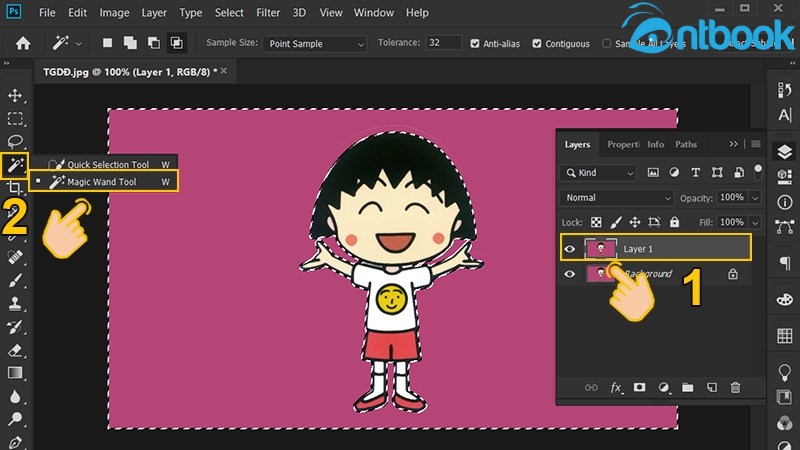Viewport: 800px width, 450px height.
Task: Click the Layer 1 thumbnail
Action: (601, 249)
